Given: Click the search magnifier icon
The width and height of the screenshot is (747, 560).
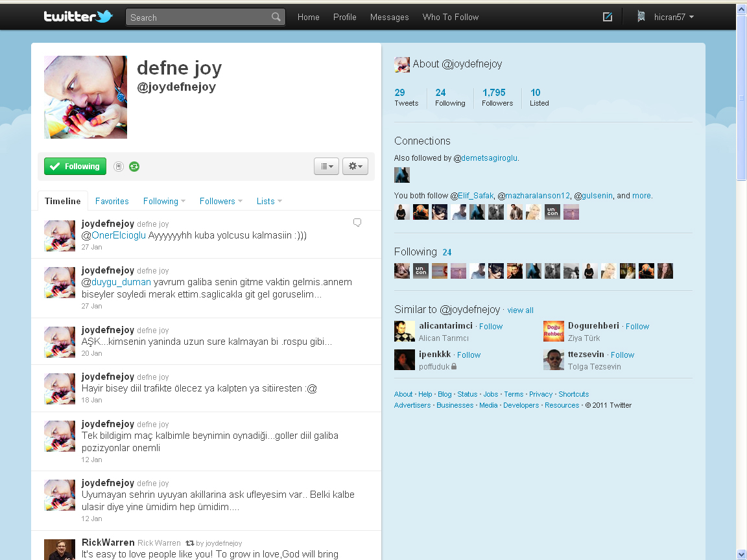Looking at the screenshot, I should 276,17.
